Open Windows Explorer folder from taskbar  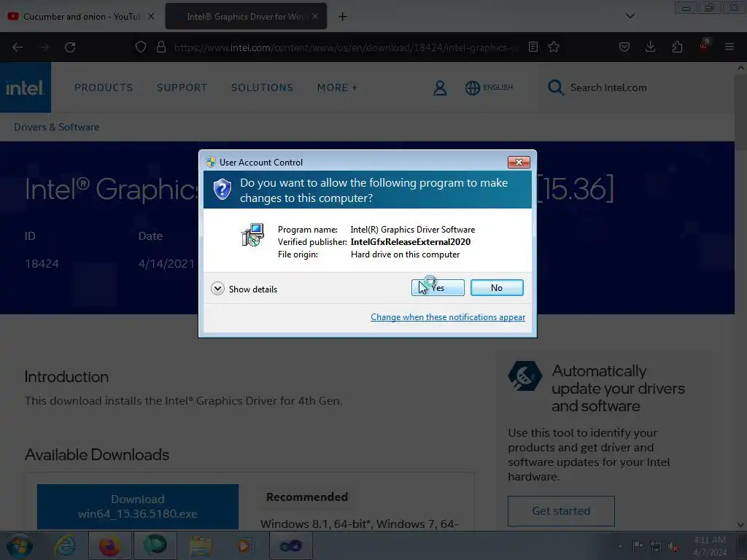click(x=201, y=545)
